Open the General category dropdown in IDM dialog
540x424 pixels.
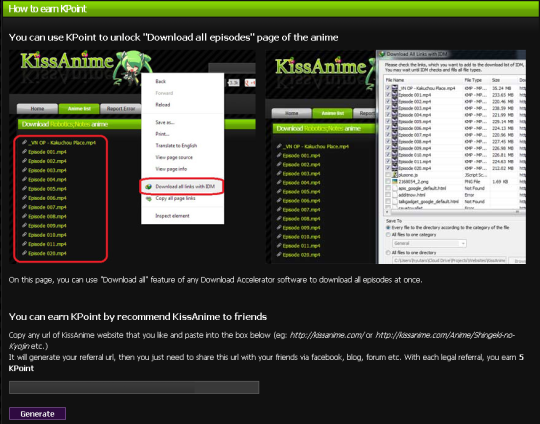(429, 243)
